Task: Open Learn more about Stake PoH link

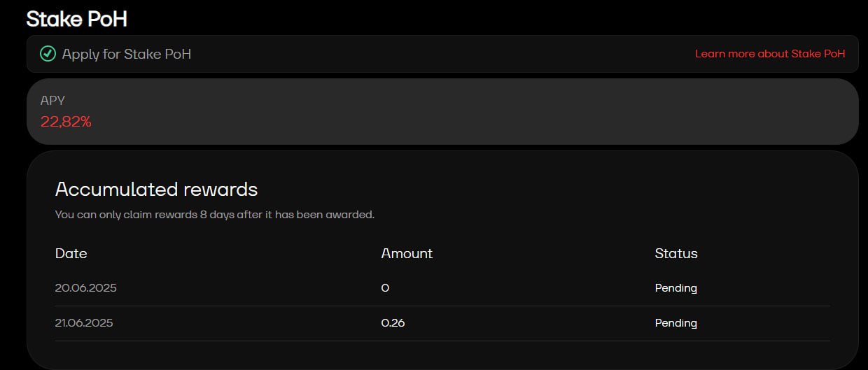Action: coord(770,54)
